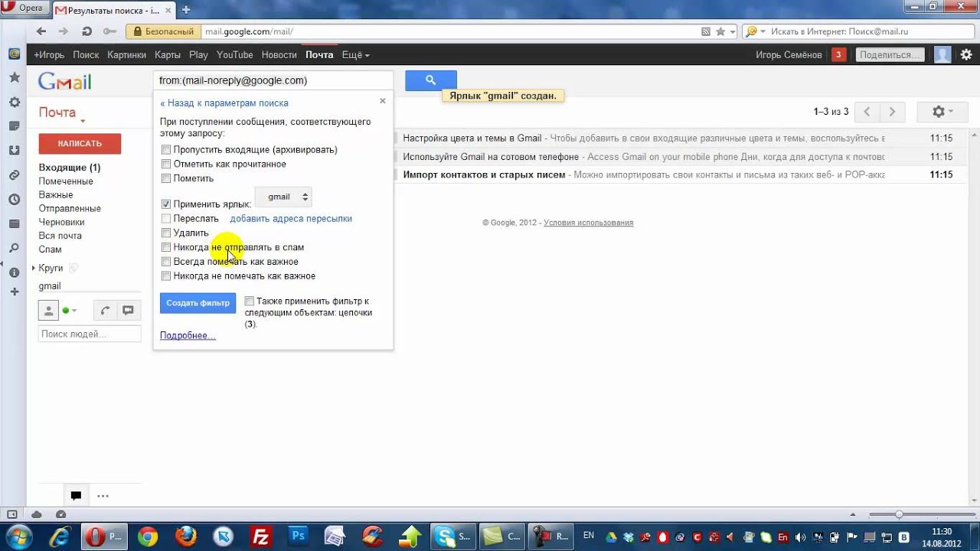Uncheck the 'Применить ярлык' checkbox
This screenshot has width=980, height=551.
point(166,204)
